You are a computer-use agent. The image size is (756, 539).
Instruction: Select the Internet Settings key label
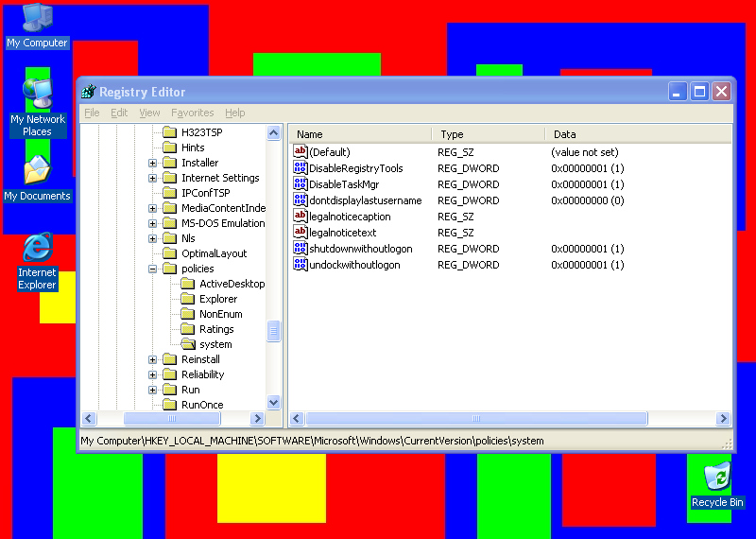click(220, 178)
